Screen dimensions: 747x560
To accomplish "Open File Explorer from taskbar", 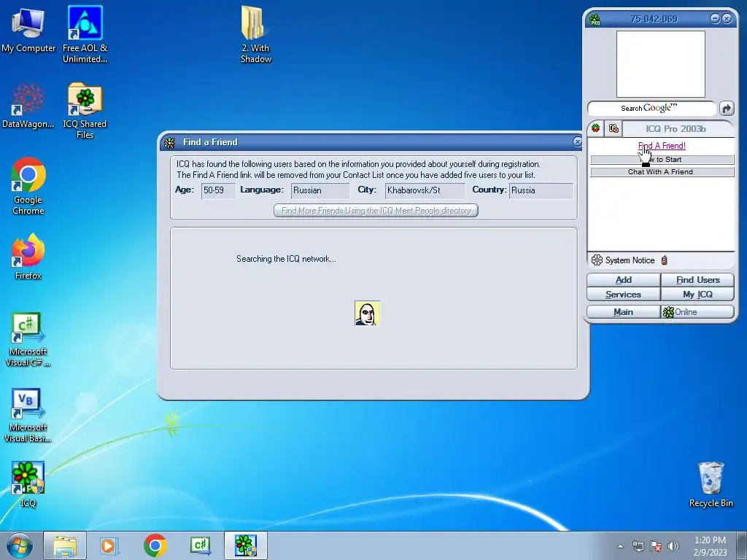I will point(65,545).
